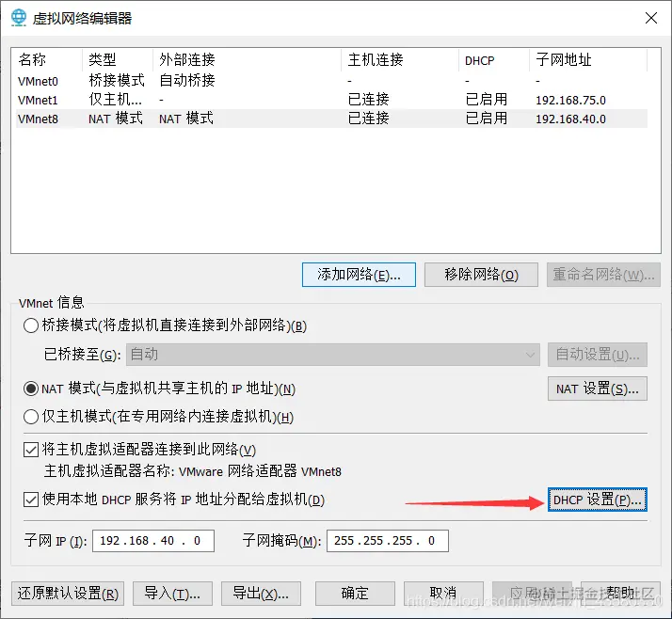Viewport: 672px width, 619px height.
Task: Click 还原默认设置(R) button
Action: (68, 594)
